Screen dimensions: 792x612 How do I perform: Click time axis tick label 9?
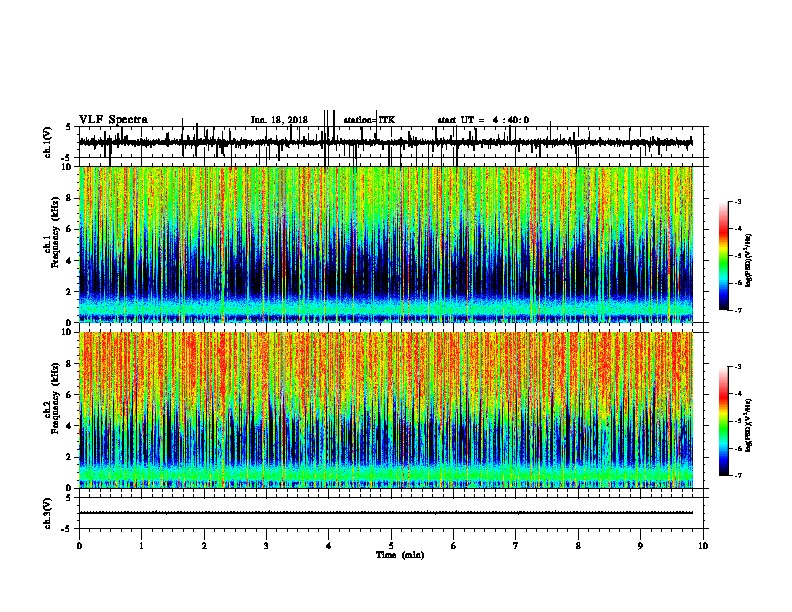coord(640,546)
